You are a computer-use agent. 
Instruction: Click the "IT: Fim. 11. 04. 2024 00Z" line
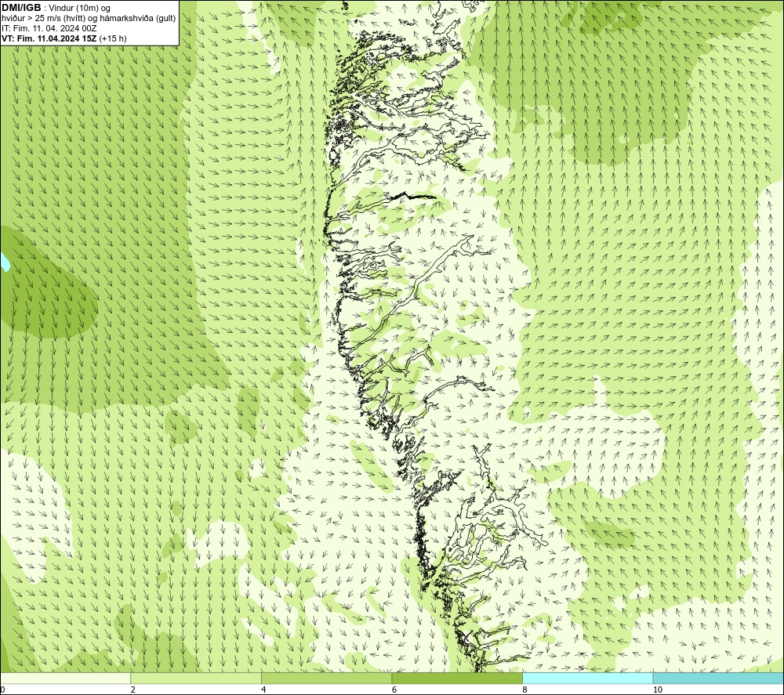pyautogui.click(x=49, y=28)
